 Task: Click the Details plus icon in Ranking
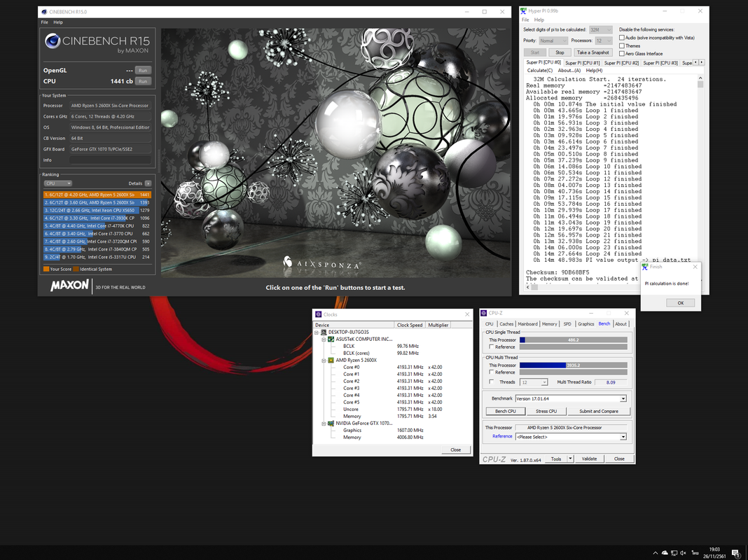[x=148, y=183]
